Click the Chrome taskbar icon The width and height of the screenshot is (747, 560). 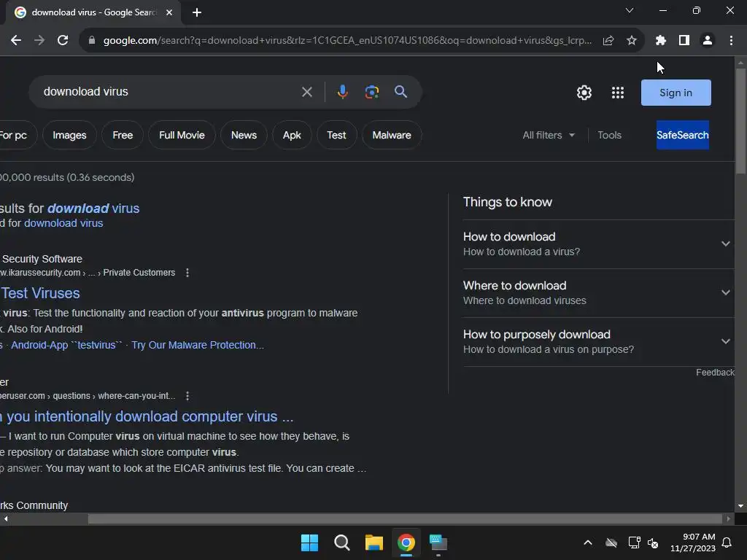pyautogui.click(x=406, y=542)
